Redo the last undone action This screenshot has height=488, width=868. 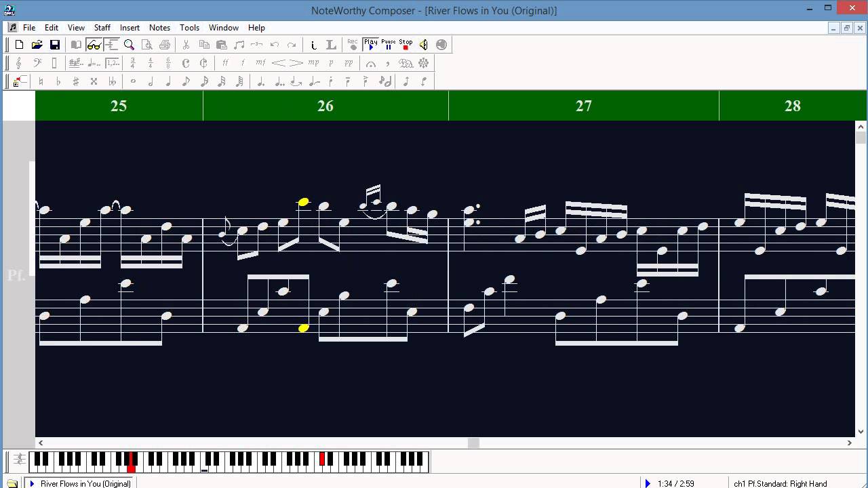point(292,45)
